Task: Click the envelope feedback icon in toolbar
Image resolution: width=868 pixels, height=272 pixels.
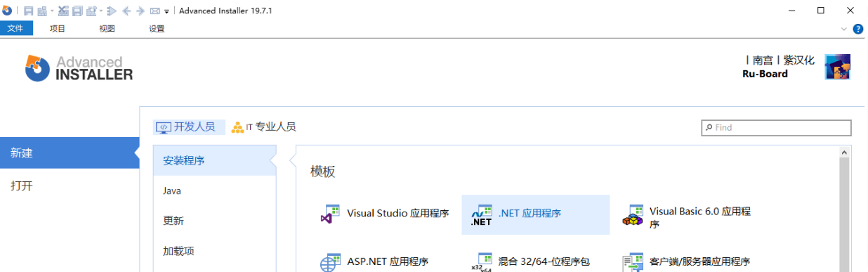Action: click(x=155, y=11)
